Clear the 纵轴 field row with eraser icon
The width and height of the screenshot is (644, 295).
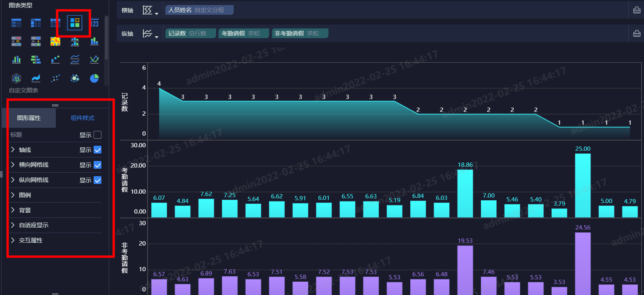[x=637, y=34]
